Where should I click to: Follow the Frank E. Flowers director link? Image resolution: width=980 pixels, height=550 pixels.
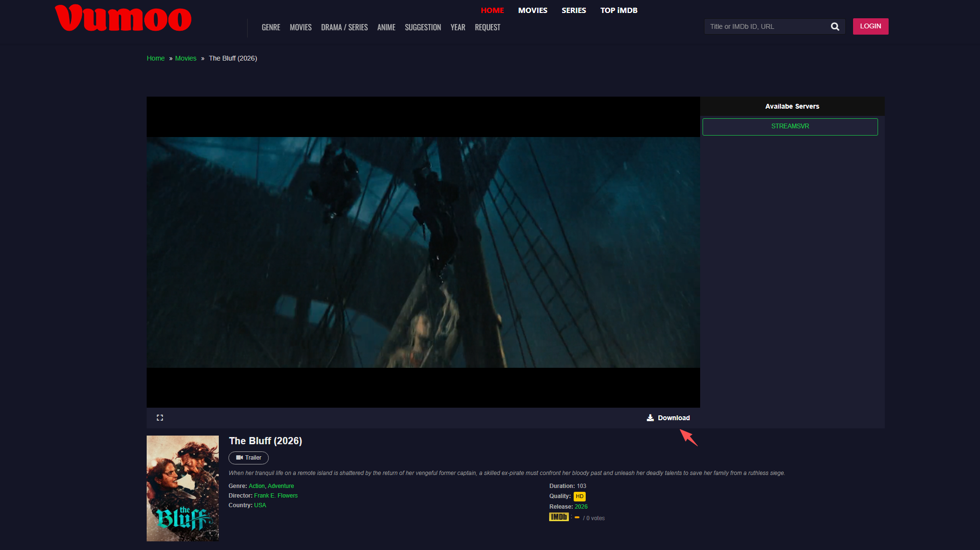pos(276,496)
